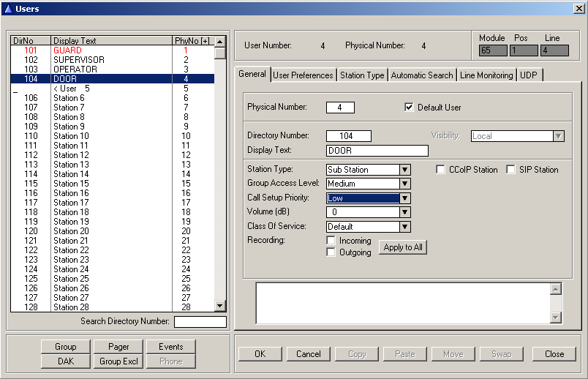
Task: Expand the Group Access Level dropdown
Action: [x=405, y=184]
